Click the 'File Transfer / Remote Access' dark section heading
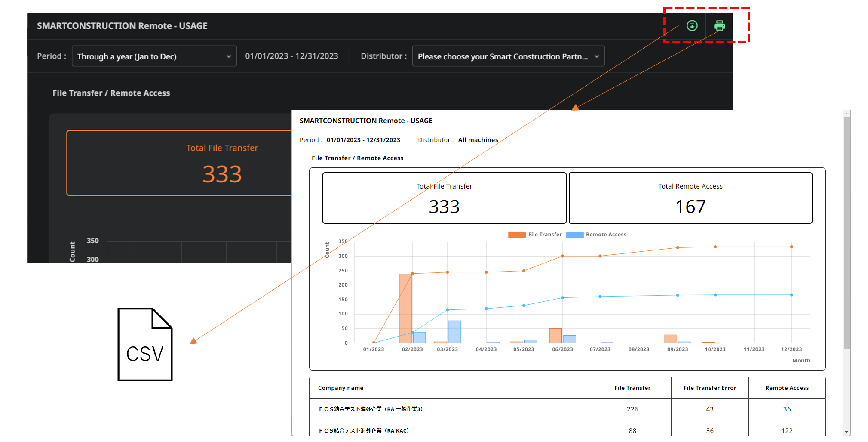The width and height of the screenshot is (868, 442). 111,93
